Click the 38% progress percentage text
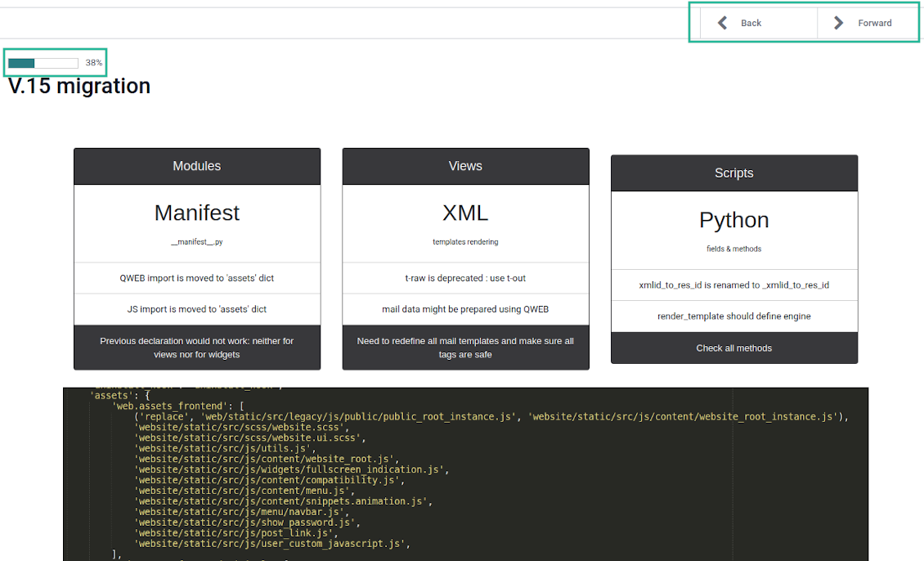The image size is (924, 561). click(94, 62)
